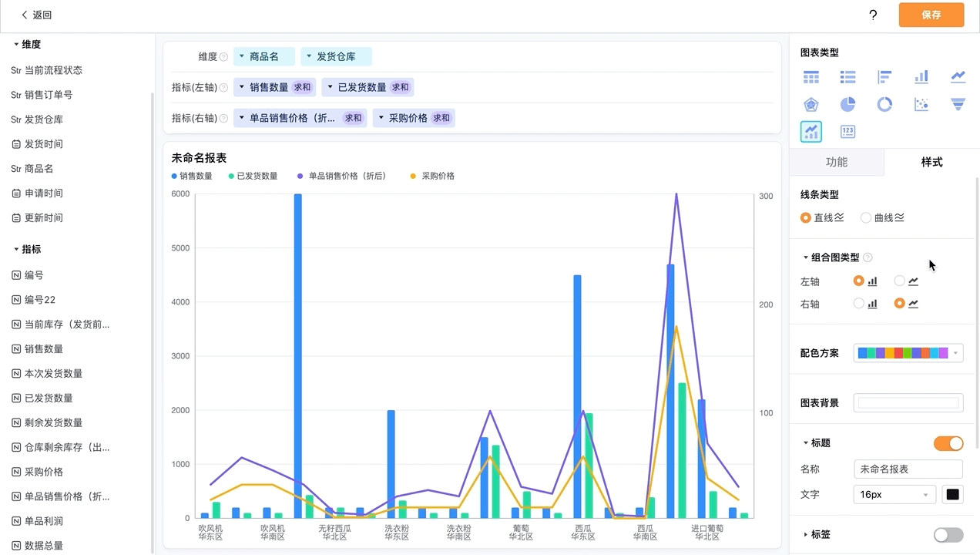This screenshot has height=555, width=980.
Task: Collapse the 组合图类型 section
Action: [806, 257]
